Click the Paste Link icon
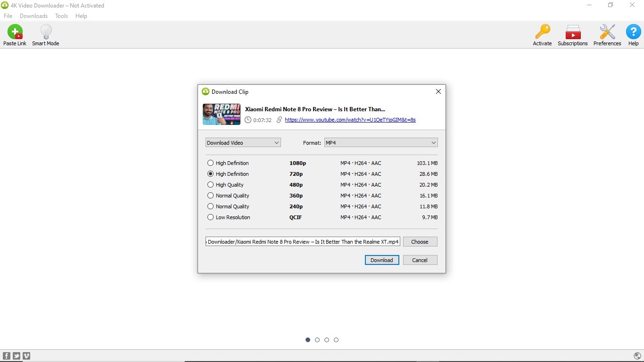This screenshot has height=362, width=644. pos(15,32)
